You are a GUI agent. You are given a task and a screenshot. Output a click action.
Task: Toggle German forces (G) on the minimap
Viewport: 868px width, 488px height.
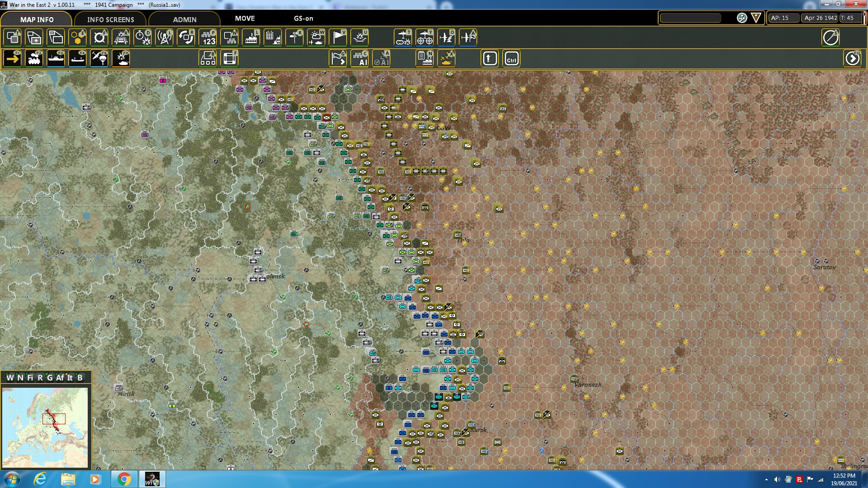click(49, 378)
